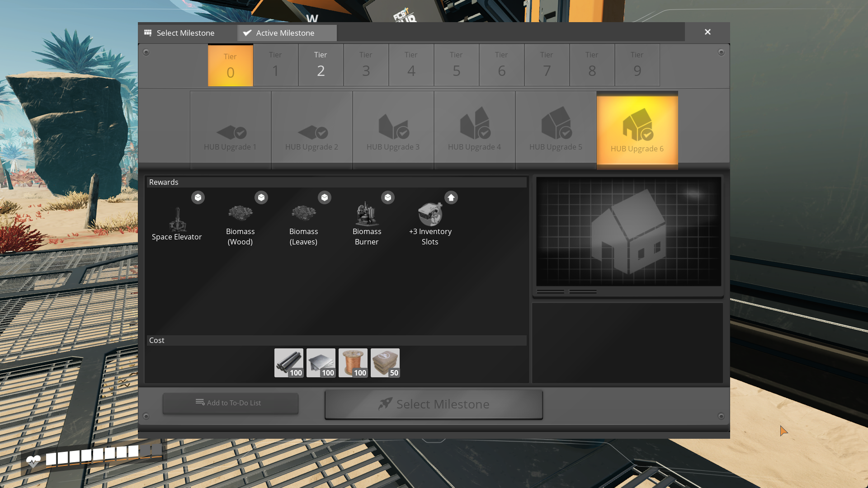Click the Iron Plate cost item
This screenshot has height=488, width=868.
(321, 363)
